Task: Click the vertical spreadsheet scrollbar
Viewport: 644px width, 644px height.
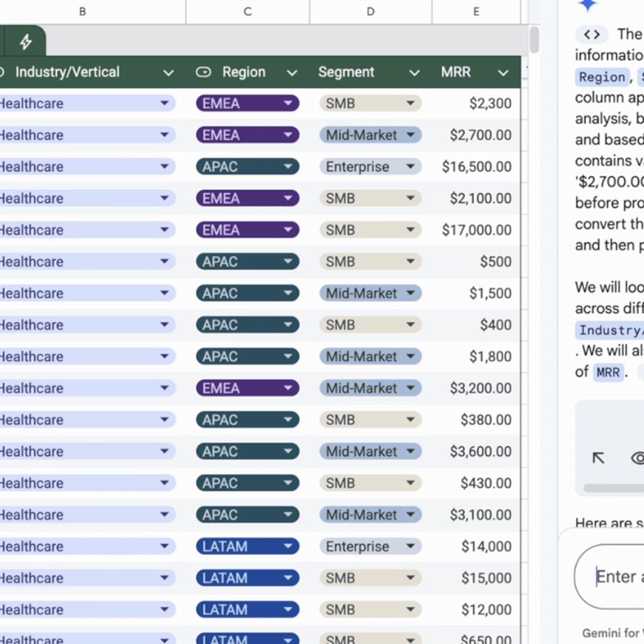Action: [x=535, y=41]
